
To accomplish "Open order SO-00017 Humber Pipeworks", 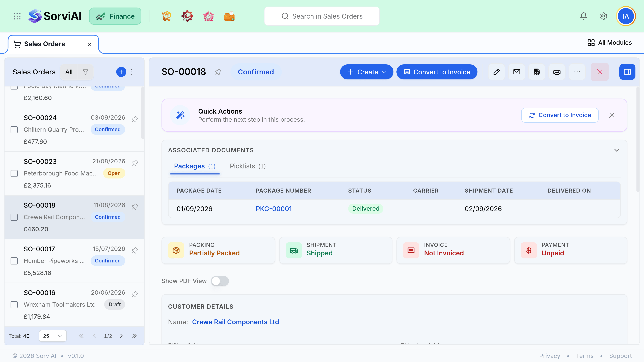I will (x=74, y=261).
